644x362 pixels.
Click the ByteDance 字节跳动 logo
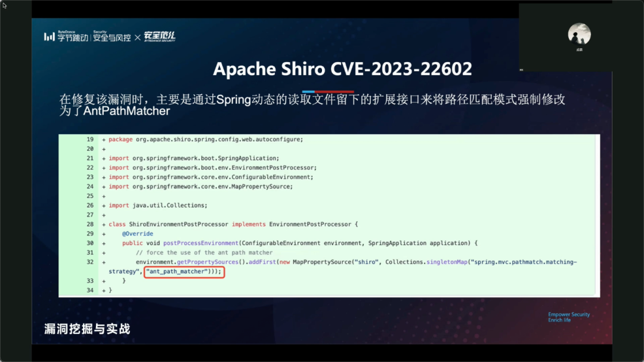point(66,36)
